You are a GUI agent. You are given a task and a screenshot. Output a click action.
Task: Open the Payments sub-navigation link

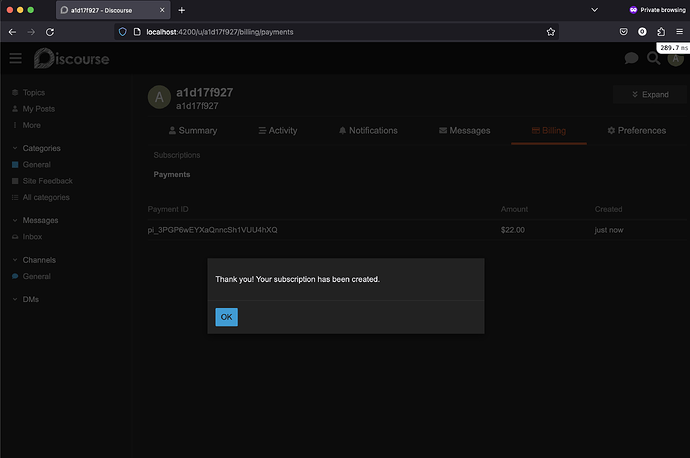pyautogui.click(x=172, y=175)
